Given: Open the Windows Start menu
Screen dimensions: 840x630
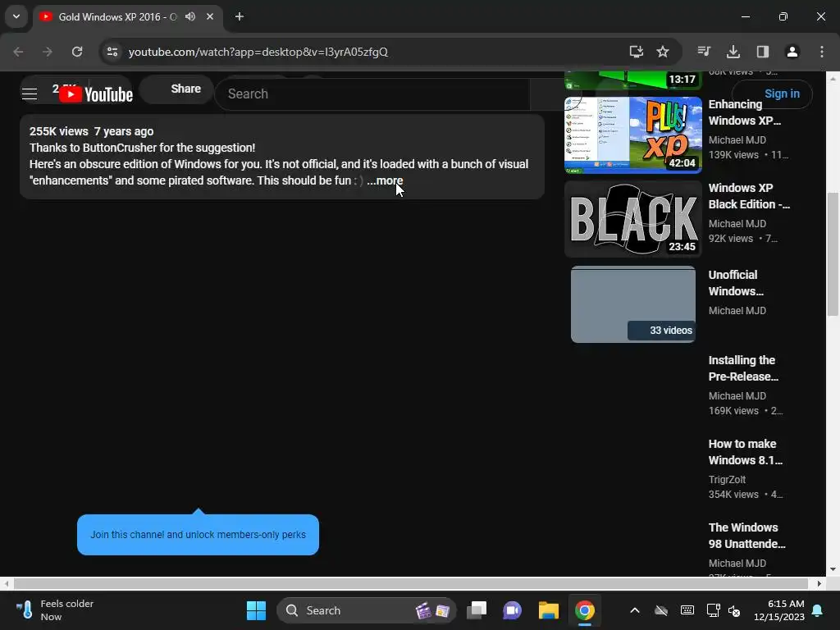Looking at the screenshot, I should coord(256,610).
